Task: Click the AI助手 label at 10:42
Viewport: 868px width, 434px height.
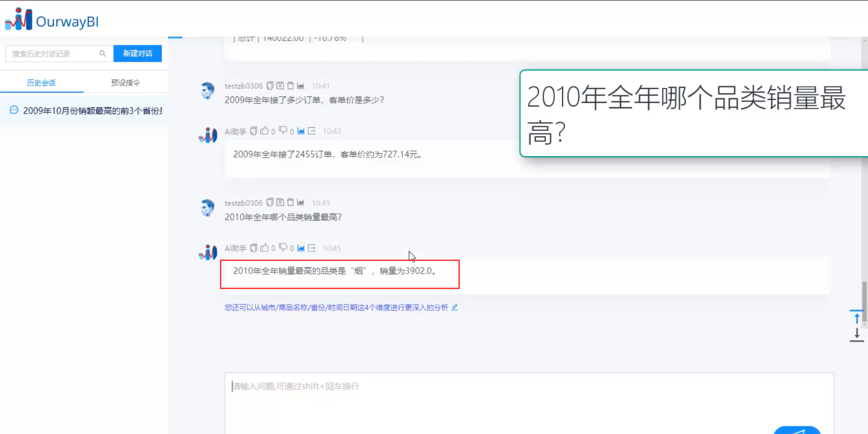Action: pyautogui.click(x=235, y=131)
